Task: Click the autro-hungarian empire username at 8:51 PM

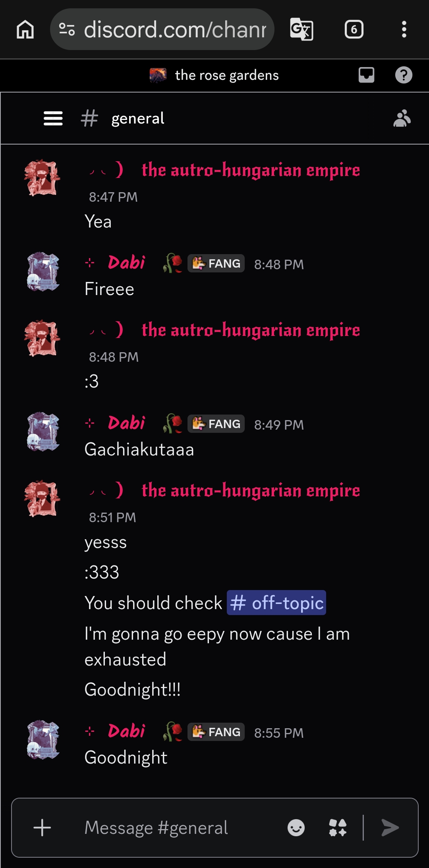Action: pyautogui.click(x=251, y=491)
